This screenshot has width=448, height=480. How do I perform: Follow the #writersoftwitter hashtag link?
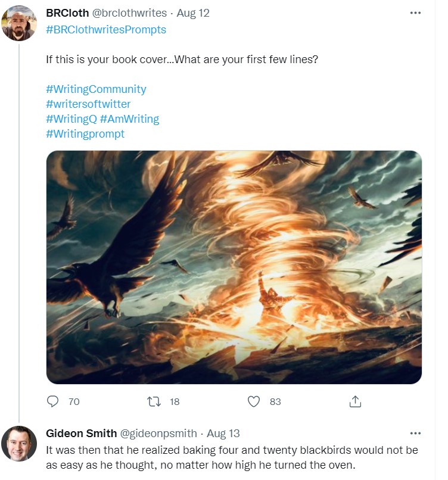88,104
